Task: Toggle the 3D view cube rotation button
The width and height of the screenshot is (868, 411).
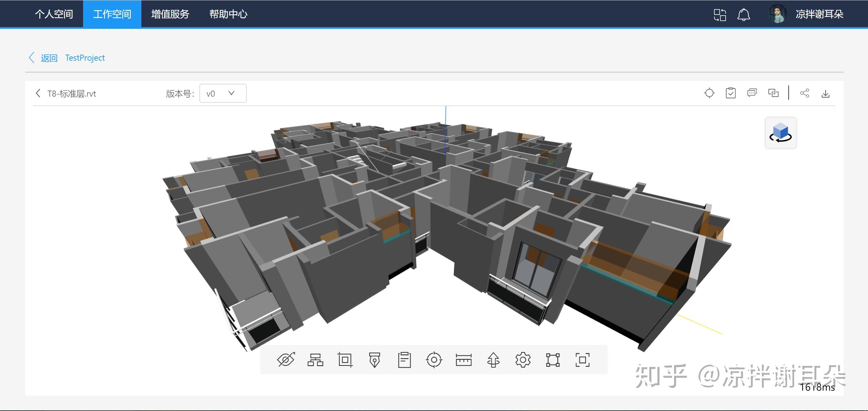Action: (781, 133)
